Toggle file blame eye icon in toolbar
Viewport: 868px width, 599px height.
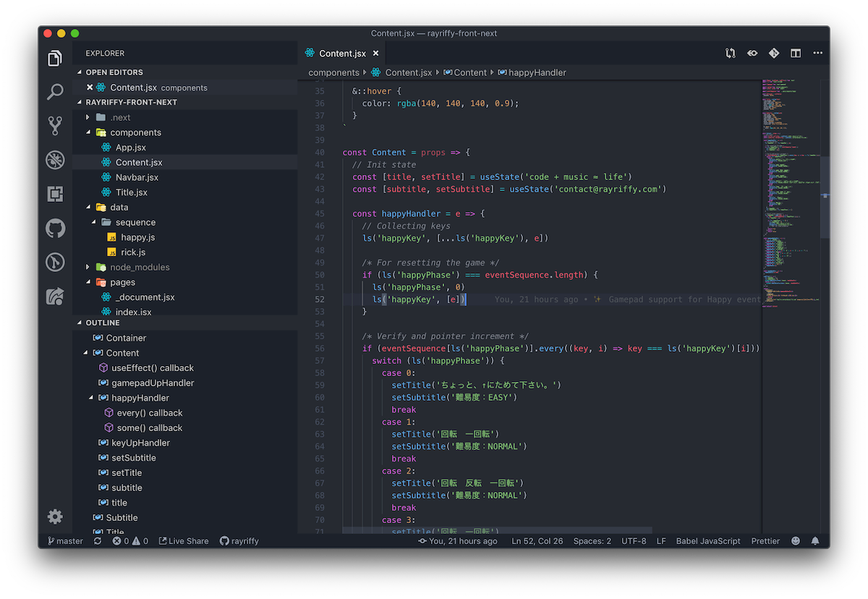(x=752, y=54)
